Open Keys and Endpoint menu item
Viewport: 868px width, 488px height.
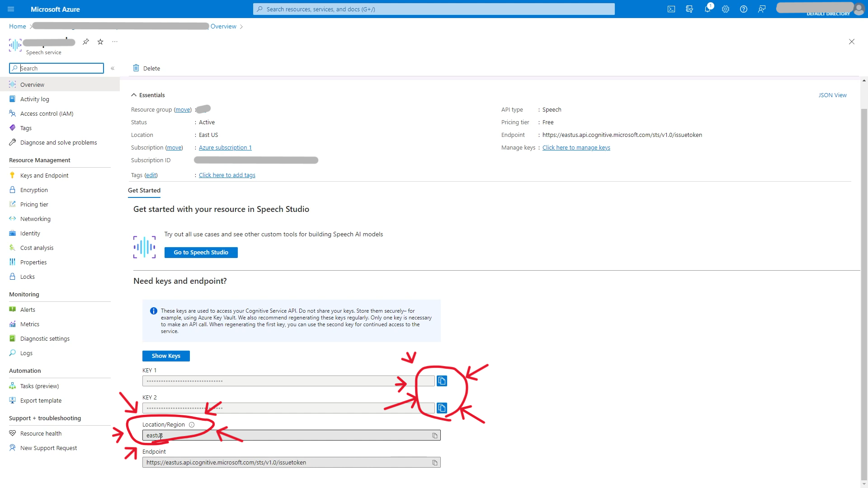pos(44,175)
